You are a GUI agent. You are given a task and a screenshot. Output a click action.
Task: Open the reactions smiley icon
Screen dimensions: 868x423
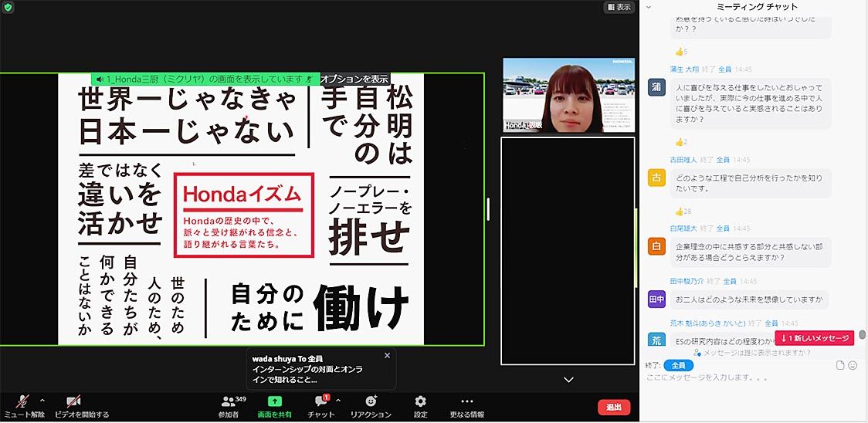coord(371,401)
